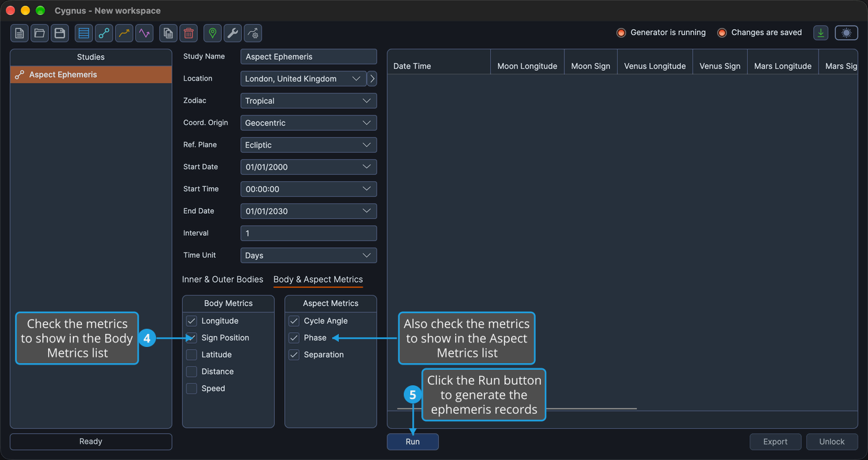The width and height of the screenshot is (868, 460).
Task: Check the Latitude body metric
Action: pyautogui.click(x=191, y=355)
